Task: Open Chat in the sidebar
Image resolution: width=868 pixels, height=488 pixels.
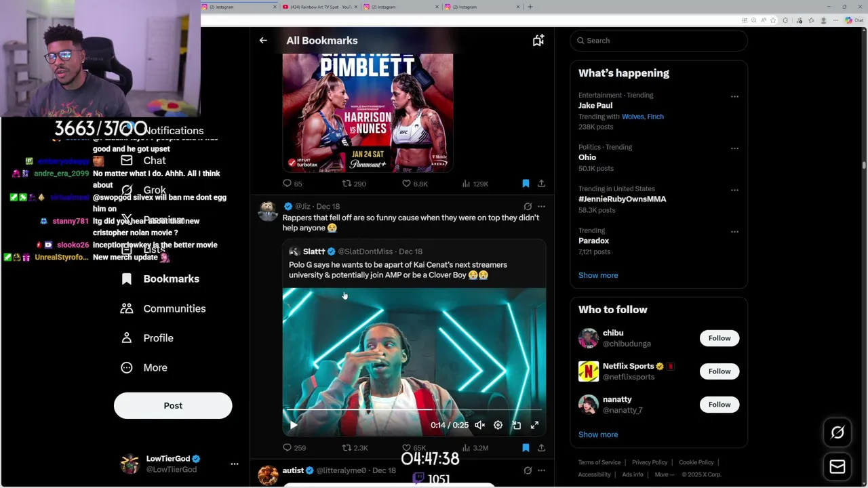Action: coord(143,161)
